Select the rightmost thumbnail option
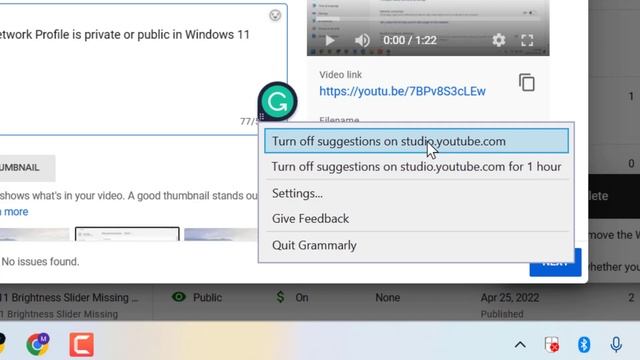Image resolution: width=640 pixels, height=360 pixels. coord(220,234)
